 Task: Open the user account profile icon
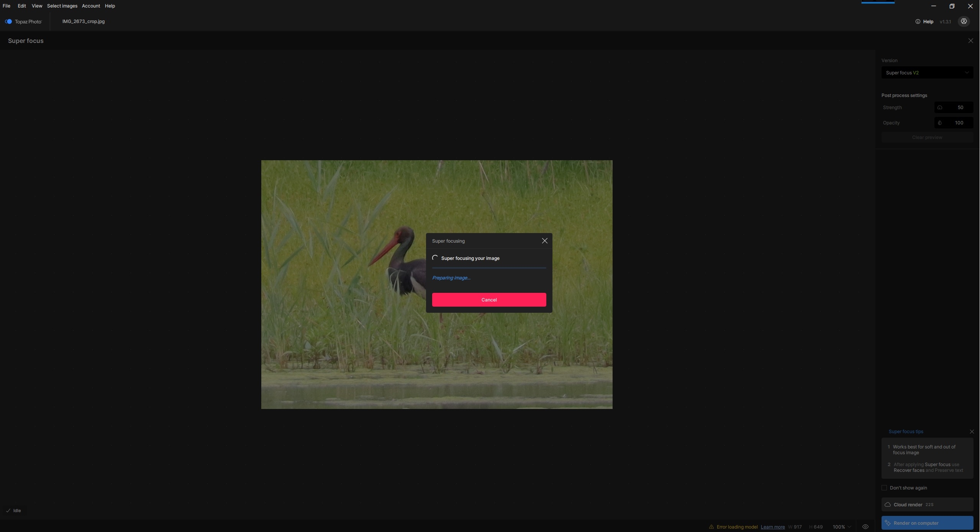coord(964,21)
